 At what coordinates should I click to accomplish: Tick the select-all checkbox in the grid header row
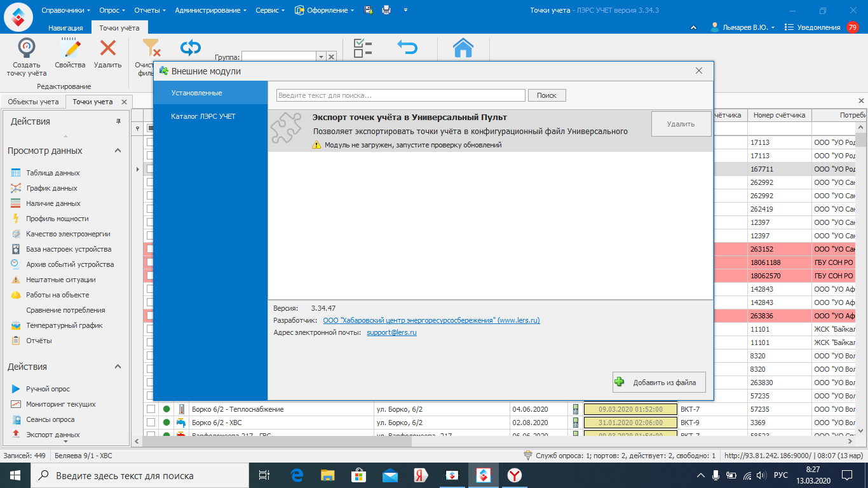tap(151, 128)
